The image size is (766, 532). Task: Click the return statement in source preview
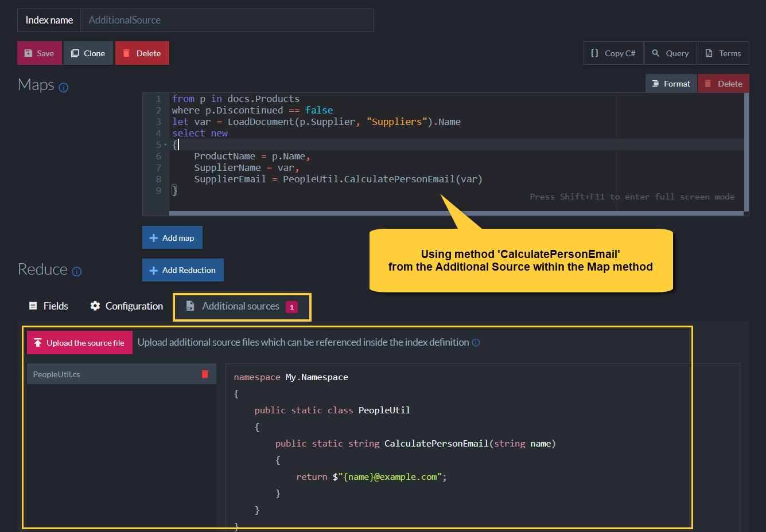click(371, 476)
